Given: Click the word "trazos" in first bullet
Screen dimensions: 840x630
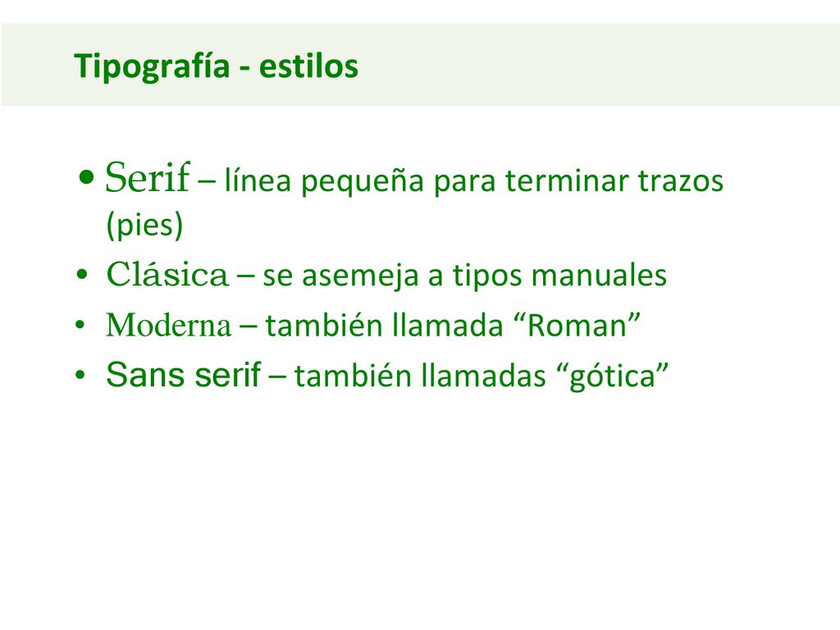Looking at the screenshot, I should 680,181.
